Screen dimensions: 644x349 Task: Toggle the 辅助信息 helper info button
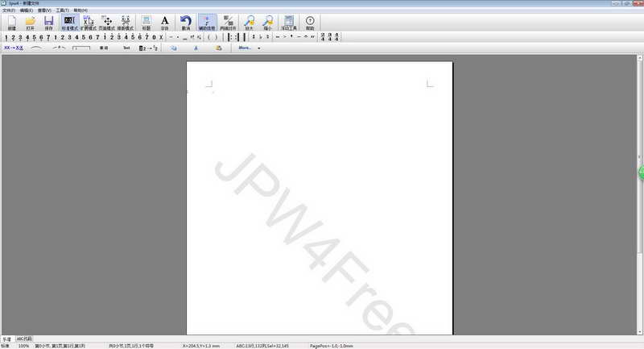point(207,23)
